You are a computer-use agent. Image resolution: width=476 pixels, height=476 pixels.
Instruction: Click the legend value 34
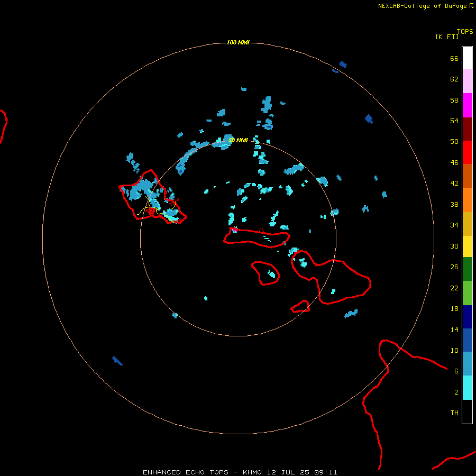coord(454,225)
